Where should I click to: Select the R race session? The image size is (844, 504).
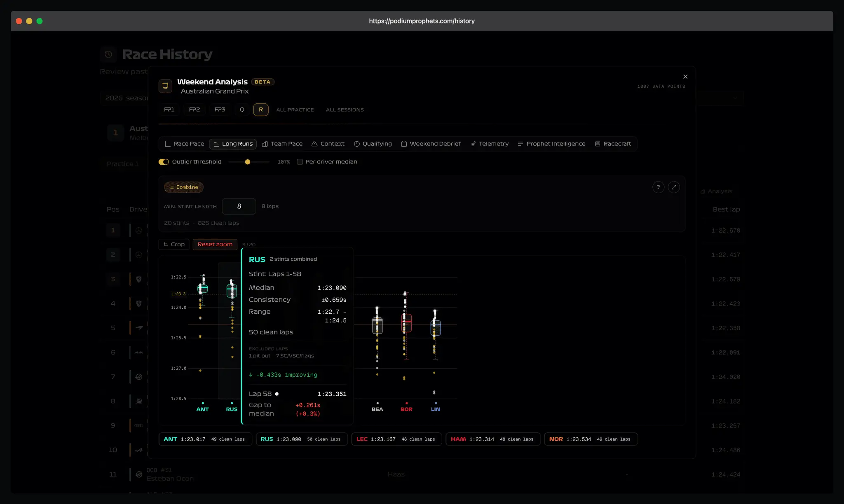click(x=261, y=110)
